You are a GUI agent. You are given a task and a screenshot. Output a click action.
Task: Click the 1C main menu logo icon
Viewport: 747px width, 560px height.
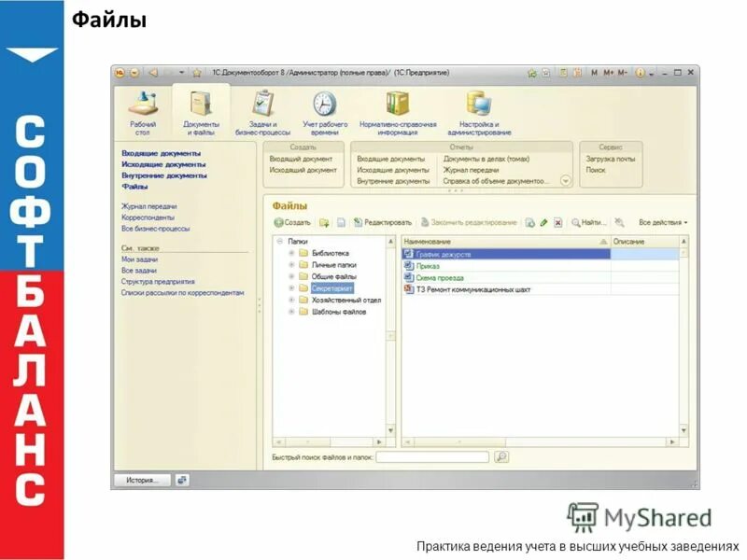click(120, 73)
